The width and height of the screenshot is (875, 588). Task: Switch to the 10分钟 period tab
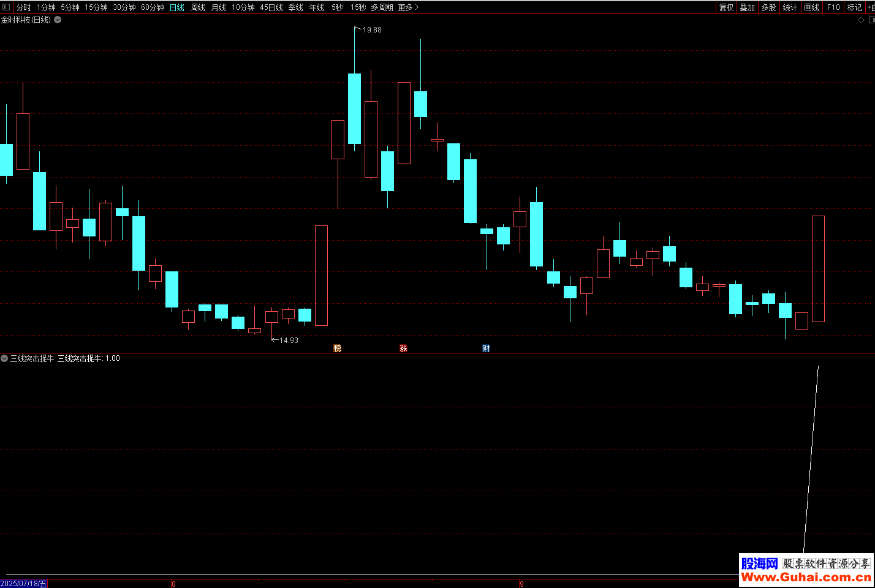tap(243, 7)
